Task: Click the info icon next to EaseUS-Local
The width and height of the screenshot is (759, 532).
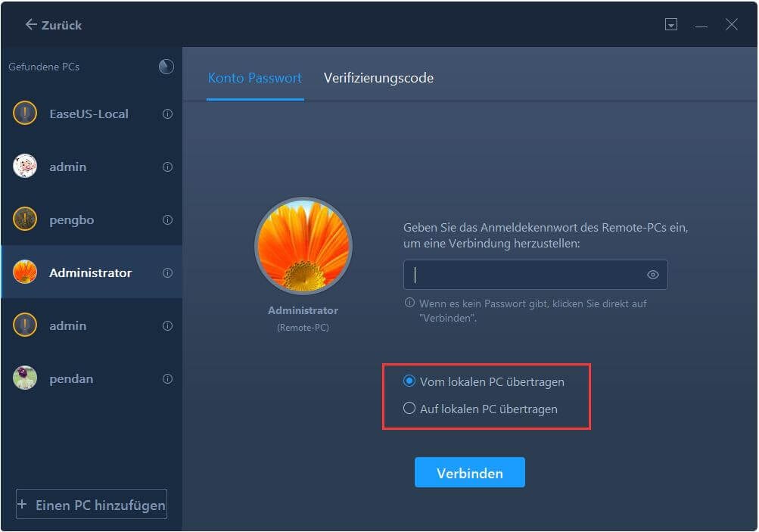Action: pyautogui.click(x=167, y=114)
